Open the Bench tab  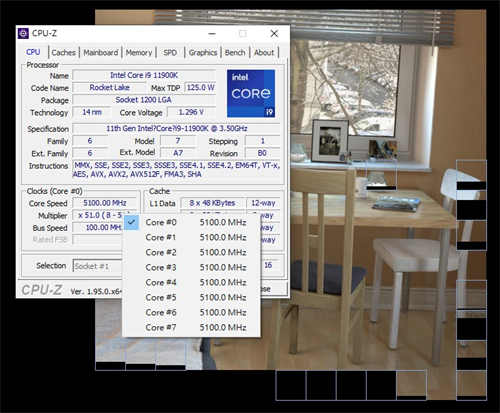[x=235, y=53]
